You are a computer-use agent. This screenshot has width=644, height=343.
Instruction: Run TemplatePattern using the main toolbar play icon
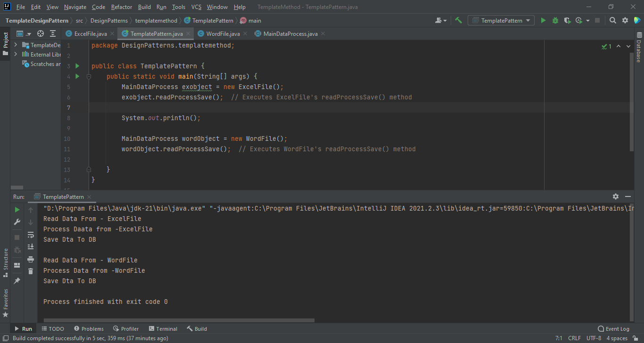pos(543,20)
